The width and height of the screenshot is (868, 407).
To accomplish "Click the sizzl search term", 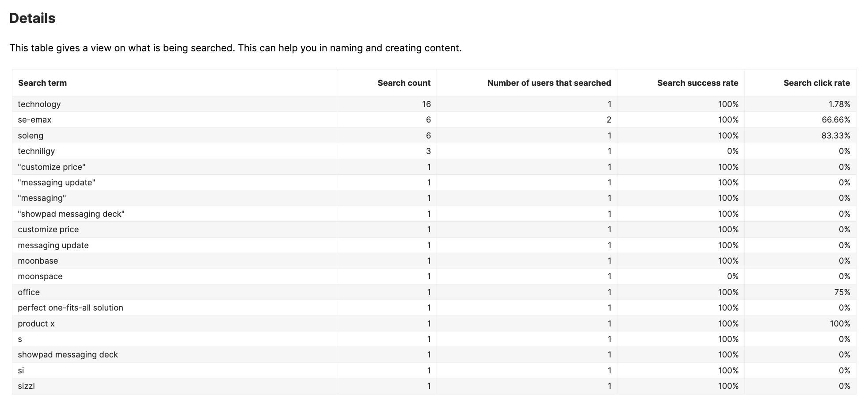I will [26, 386].
